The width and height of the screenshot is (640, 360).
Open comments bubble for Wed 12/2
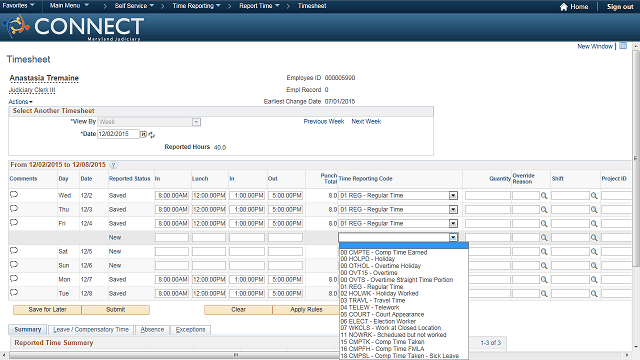[x=14, y=195]
